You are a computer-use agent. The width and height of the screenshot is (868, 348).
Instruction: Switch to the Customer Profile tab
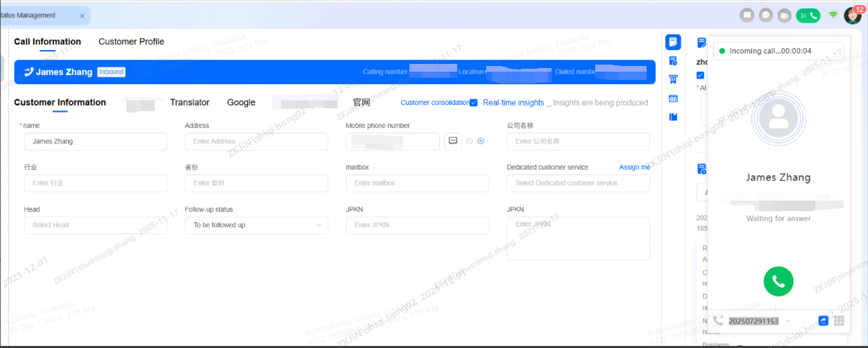(131, 42)
